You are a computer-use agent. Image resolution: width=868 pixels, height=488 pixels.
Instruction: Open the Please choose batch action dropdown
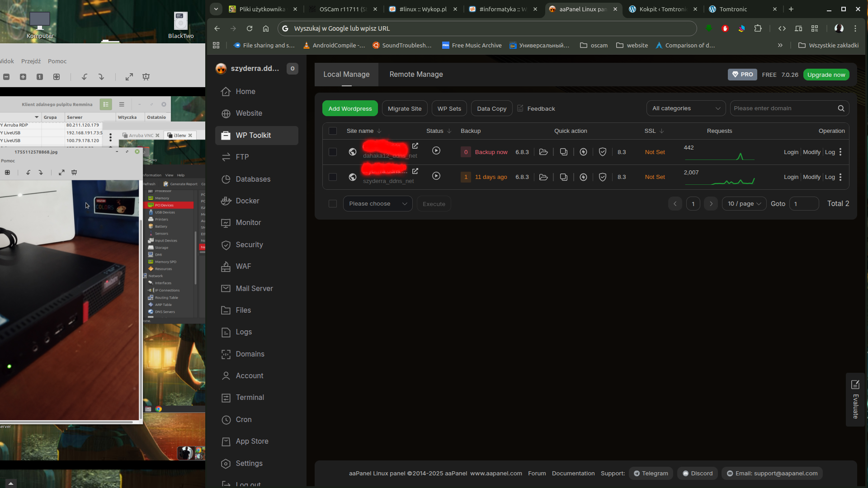click(x=377, y=204)
